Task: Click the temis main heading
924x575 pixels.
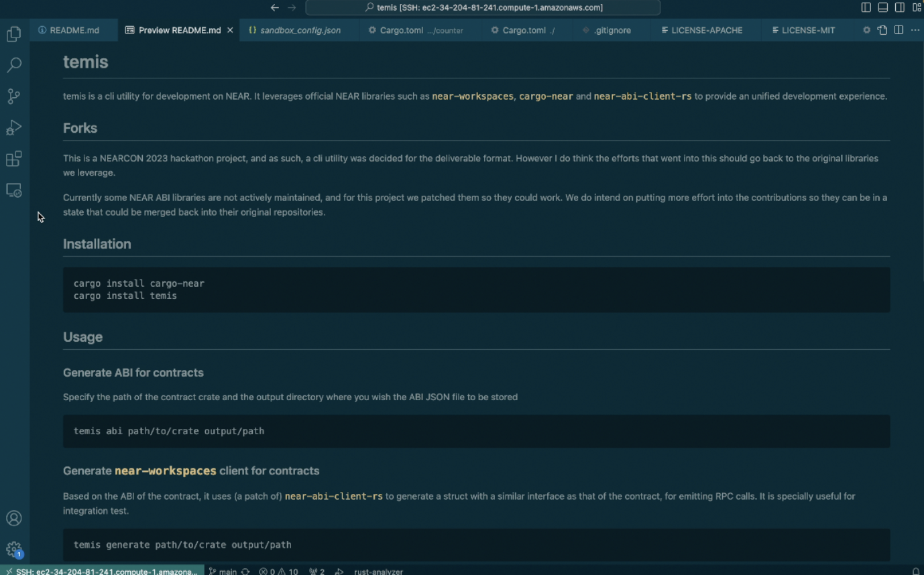Action: click(x=86, y=62)
